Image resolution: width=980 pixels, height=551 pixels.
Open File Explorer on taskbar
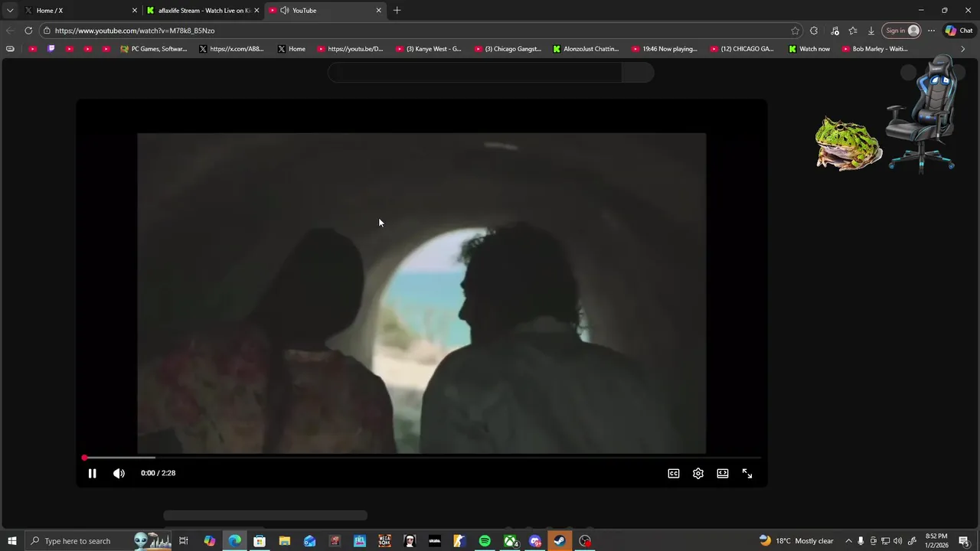pyautogui.click(x=285, y=541)
